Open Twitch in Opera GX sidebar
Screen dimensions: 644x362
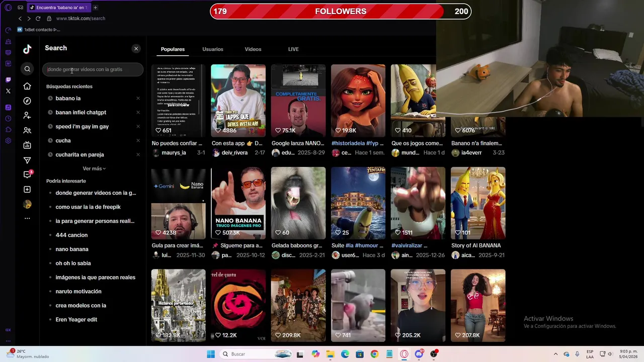(x=8, y=80)
